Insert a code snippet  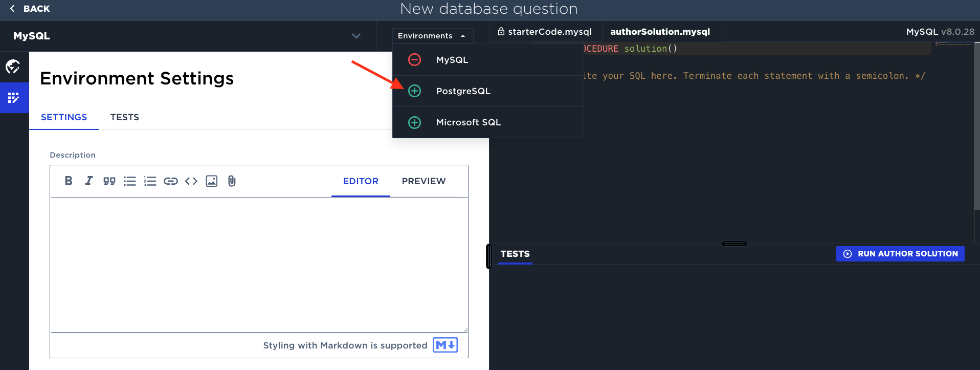(191, 181)
